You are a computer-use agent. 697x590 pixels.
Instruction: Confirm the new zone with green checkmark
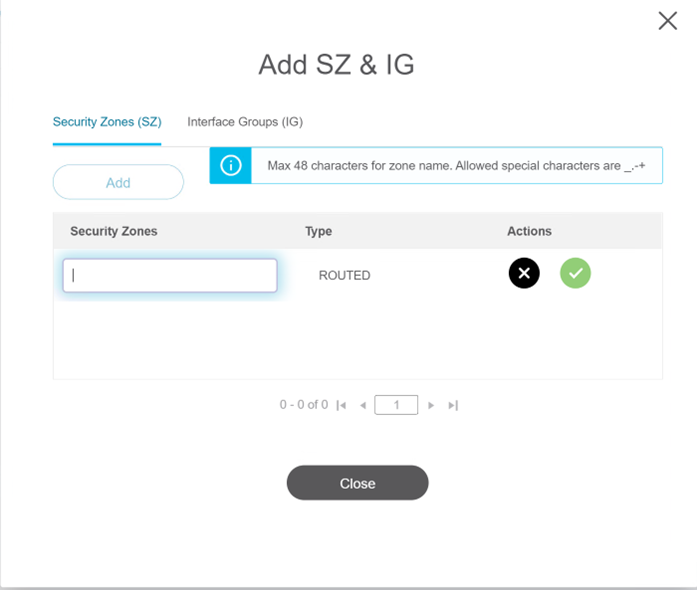[575, 273]
